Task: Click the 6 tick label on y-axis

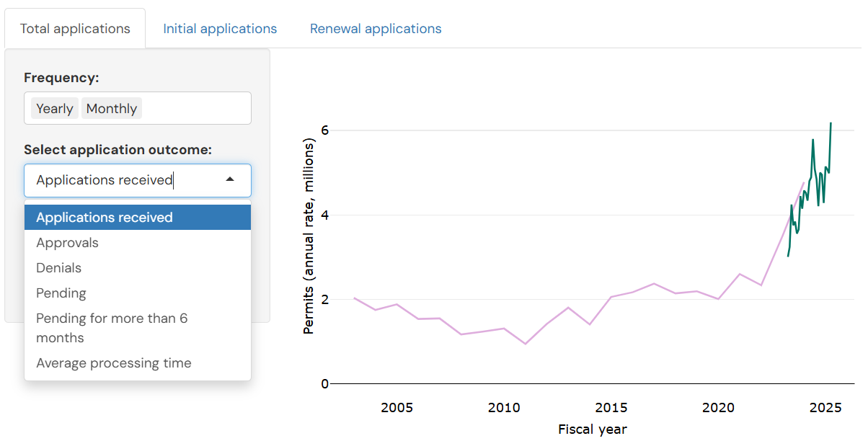Action: 324,130
